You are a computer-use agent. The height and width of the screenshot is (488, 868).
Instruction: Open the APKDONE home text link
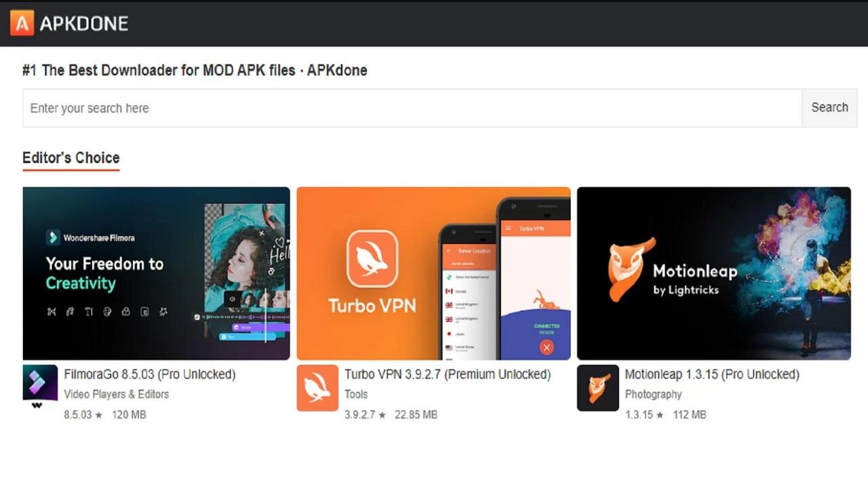click(84, 24)
